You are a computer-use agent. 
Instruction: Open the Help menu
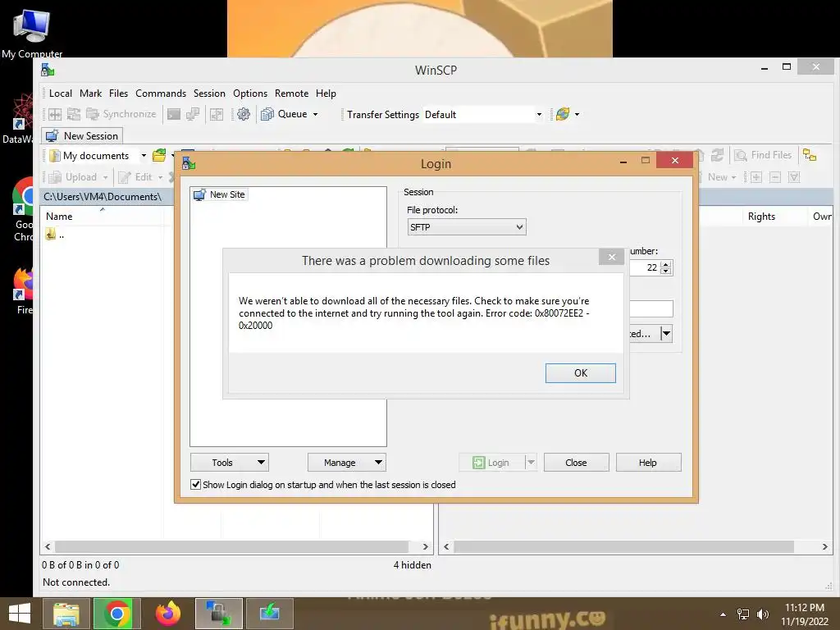326,94
